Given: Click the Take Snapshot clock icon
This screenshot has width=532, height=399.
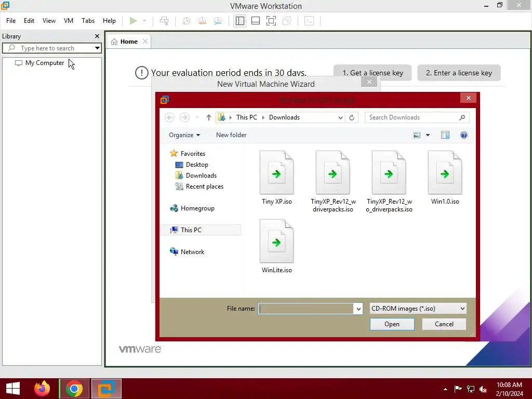Looking at the screenshot, I should point(187,21).
